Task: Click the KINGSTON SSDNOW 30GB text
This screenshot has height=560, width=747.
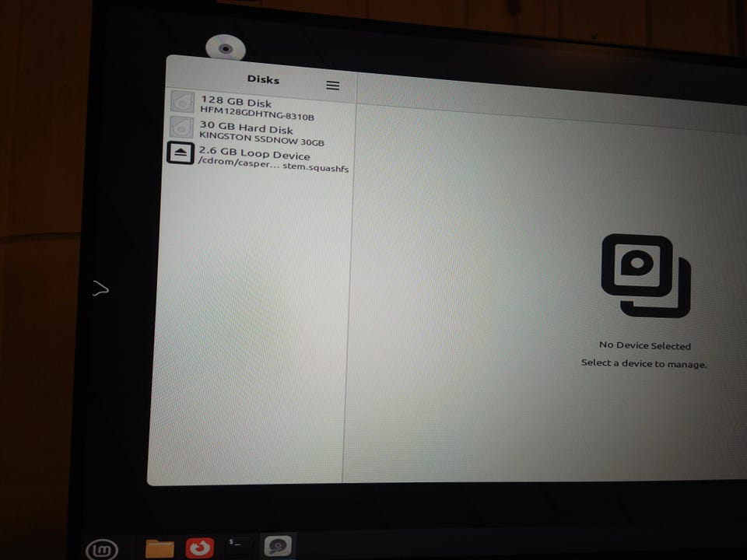Action: tap(261, 138)
